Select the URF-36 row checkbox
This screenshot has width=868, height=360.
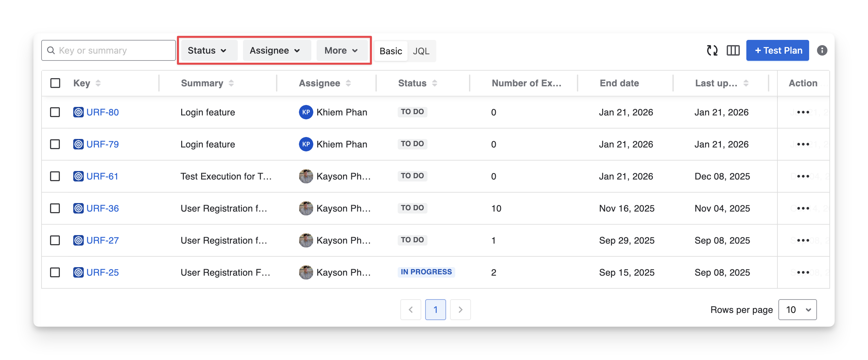pyautogui.click(x=55, y=208)
